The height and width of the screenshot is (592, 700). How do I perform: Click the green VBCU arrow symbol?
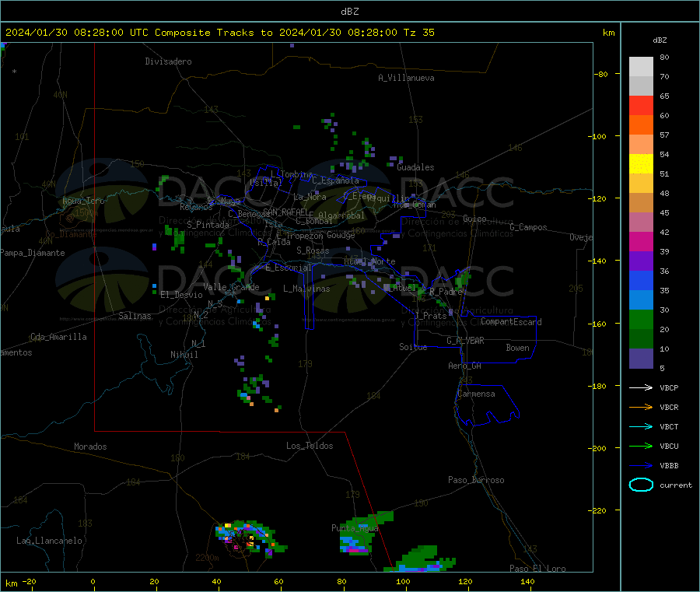click(641, 446)
